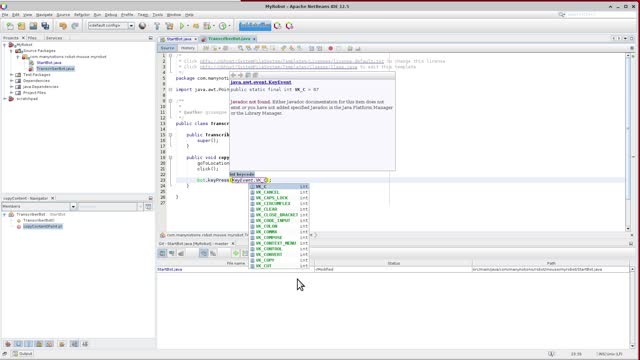Open the Refactor menu
The height and width of the screenshot is (360, 640).
(x=82, y=15)
